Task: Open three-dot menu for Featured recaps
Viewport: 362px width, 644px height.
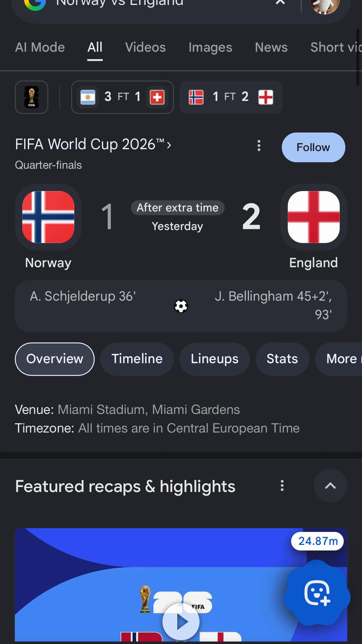Action: click(282, 486)
